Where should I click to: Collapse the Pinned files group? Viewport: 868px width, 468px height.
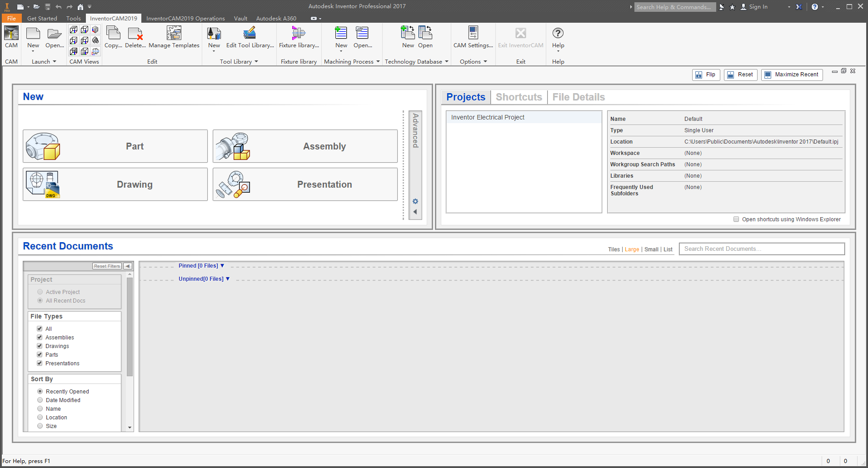pyautogui.click(x=222, y=266)
